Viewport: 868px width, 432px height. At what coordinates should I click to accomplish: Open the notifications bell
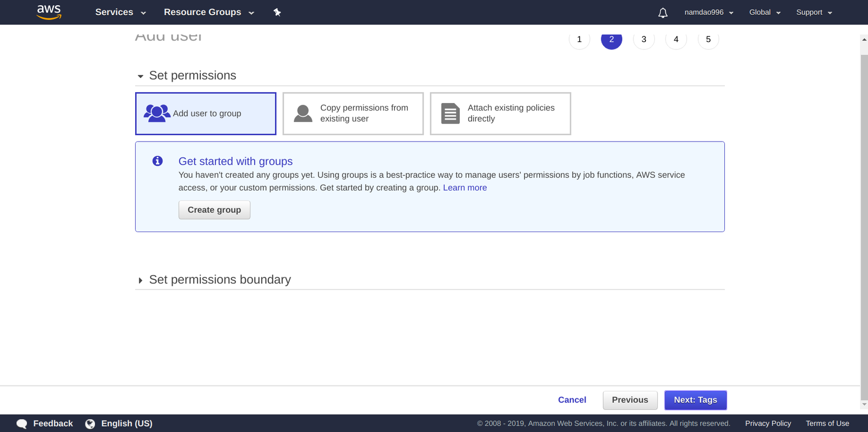click(x=663, y=13)
